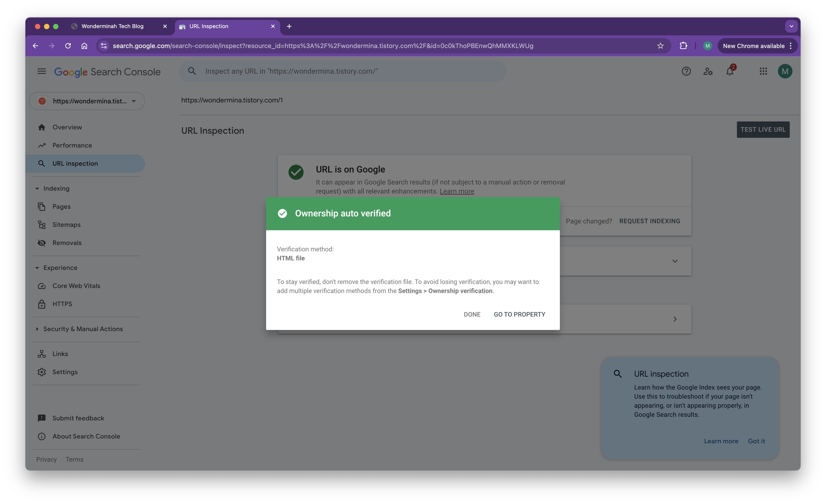This screenshot has width=826, height=504.
Task: Click the Sitemaps sidebar icon
Action: [41, 225]
